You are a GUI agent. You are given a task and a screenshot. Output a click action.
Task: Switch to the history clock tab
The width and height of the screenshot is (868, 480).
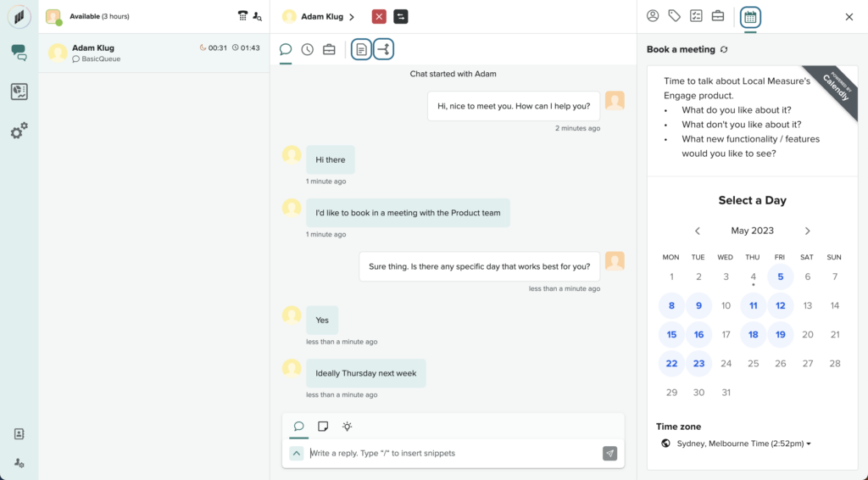[x=308, y=49]
